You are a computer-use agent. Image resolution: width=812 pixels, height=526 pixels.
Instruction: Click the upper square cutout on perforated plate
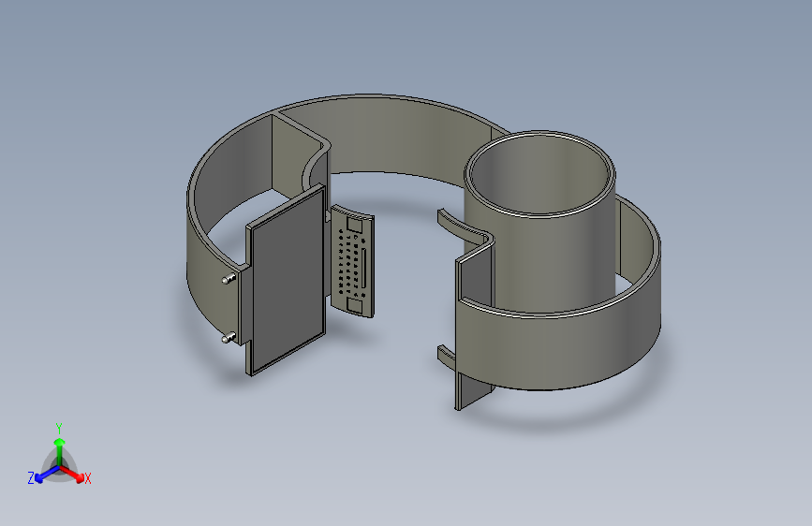355,226
